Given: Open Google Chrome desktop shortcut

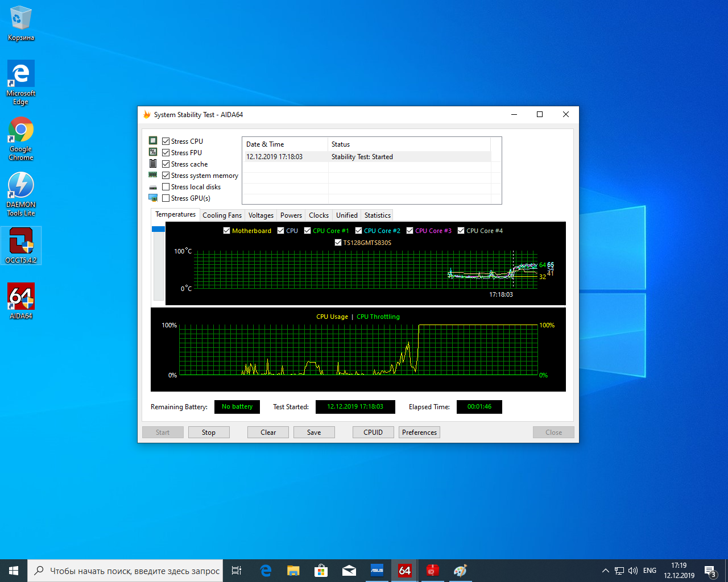Looking at the screenshot, I should [x=21, y=139].
